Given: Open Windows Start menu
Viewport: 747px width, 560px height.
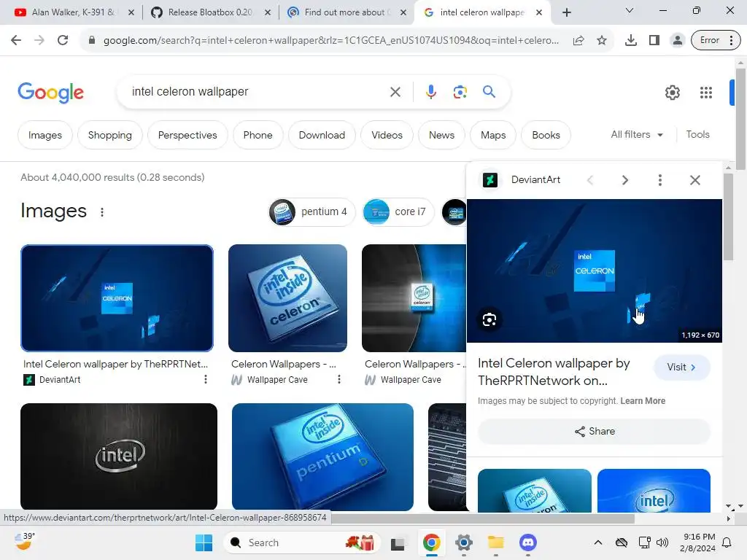Looking at the screenshot, I should tap(204, 542).
